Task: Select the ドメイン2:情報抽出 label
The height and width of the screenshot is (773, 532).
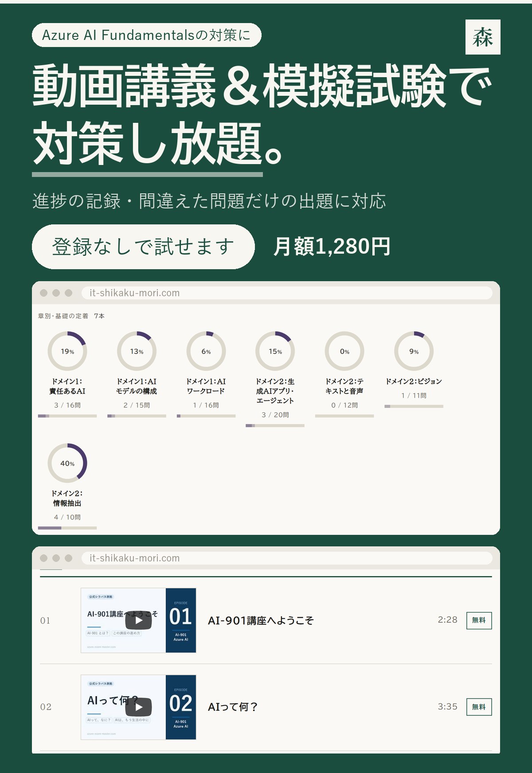Action: (x=67, y=498)
